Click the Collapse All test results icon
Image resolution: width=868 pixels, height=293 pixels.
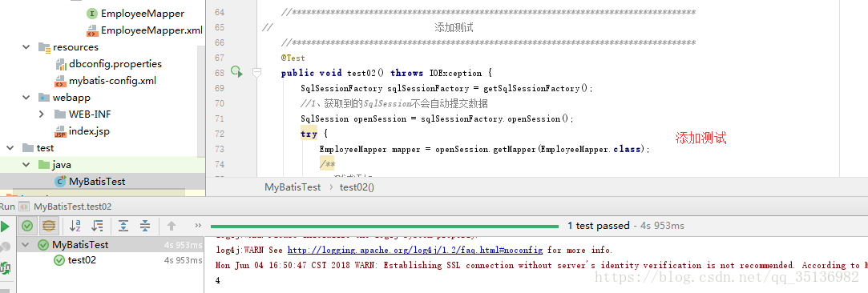pos(145,226)
